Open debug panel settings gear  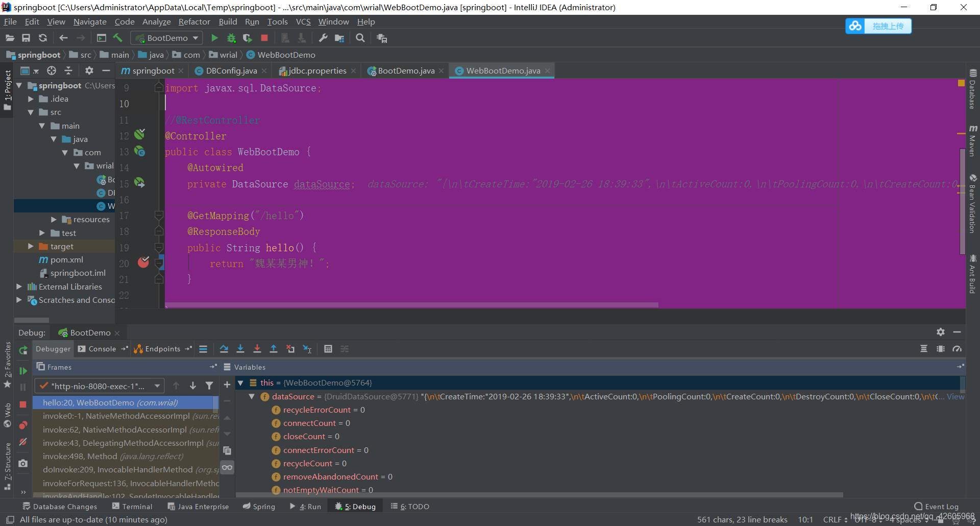(x=941, y=332)
